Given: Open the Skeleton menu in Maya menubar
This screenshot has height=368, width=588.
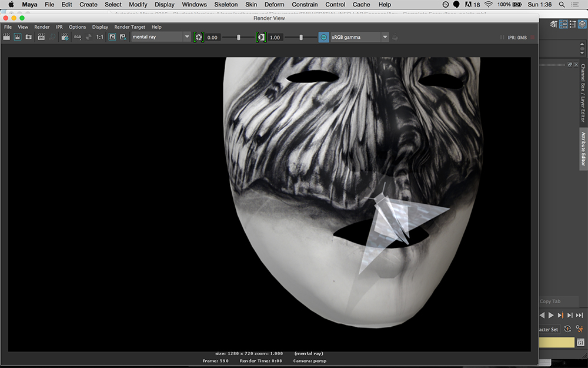Looking at the screenshot, I should coord(226,5).
